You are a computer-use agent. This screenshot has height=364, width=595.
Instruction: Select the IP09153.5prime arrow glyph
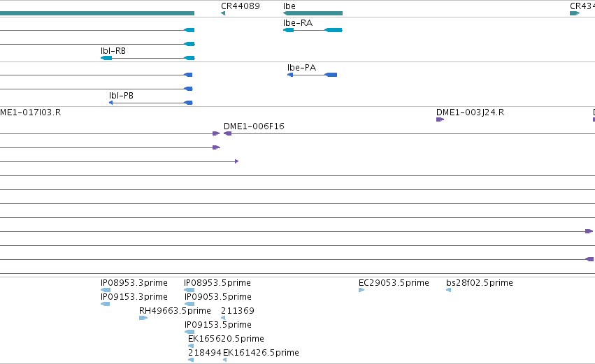189,332
